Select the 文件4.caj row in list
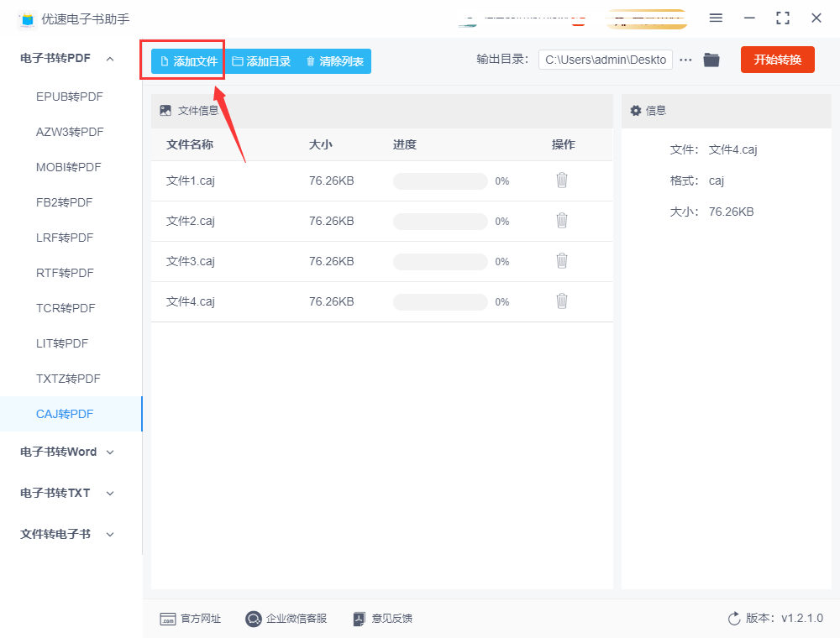 coord(382,302)
